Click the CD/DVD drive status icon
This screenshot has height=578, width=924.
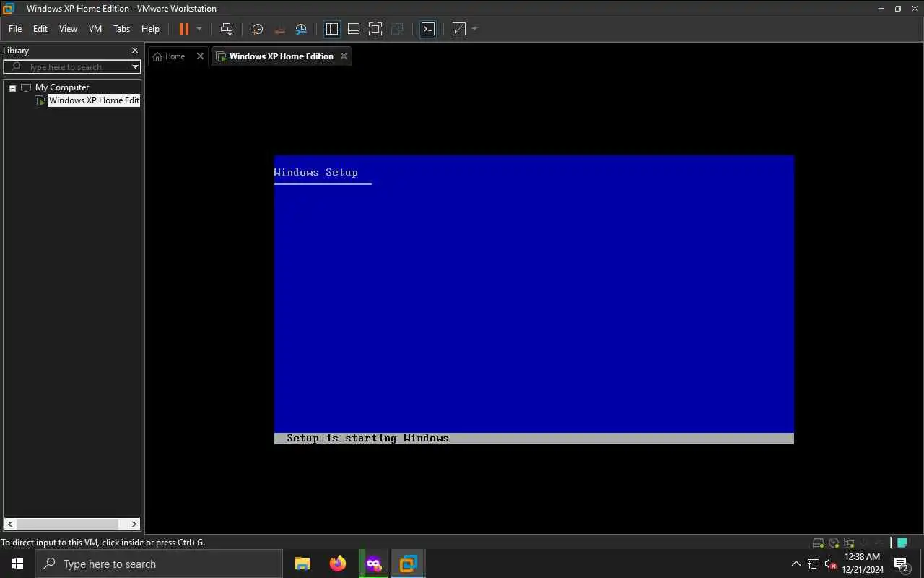(834, 543)
